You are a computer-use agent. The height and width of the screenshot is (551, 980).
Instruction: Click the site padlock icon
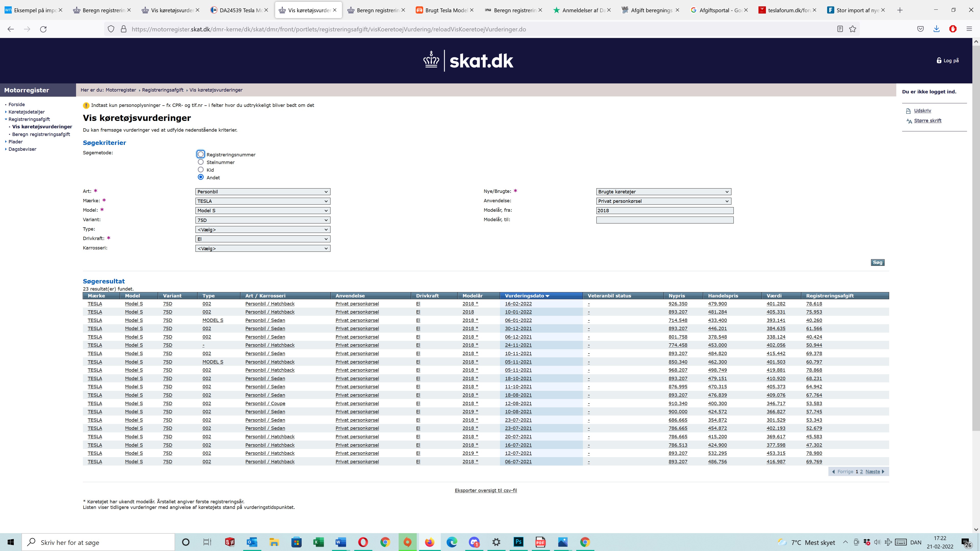click(124, 29)
